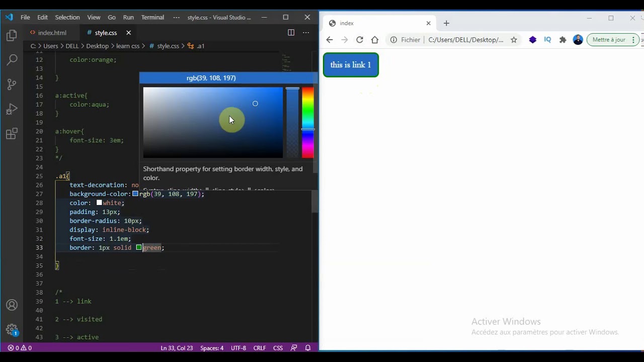
Task: Click the purple diamond extension icon
Action: [x=533, y=40]
